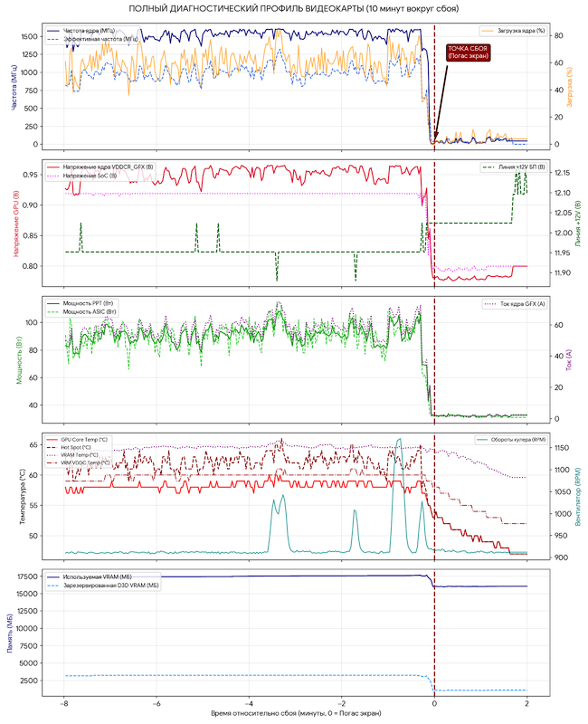Click the '17500' tick on the memory axis
588x724 pixels.
point(28,576)
